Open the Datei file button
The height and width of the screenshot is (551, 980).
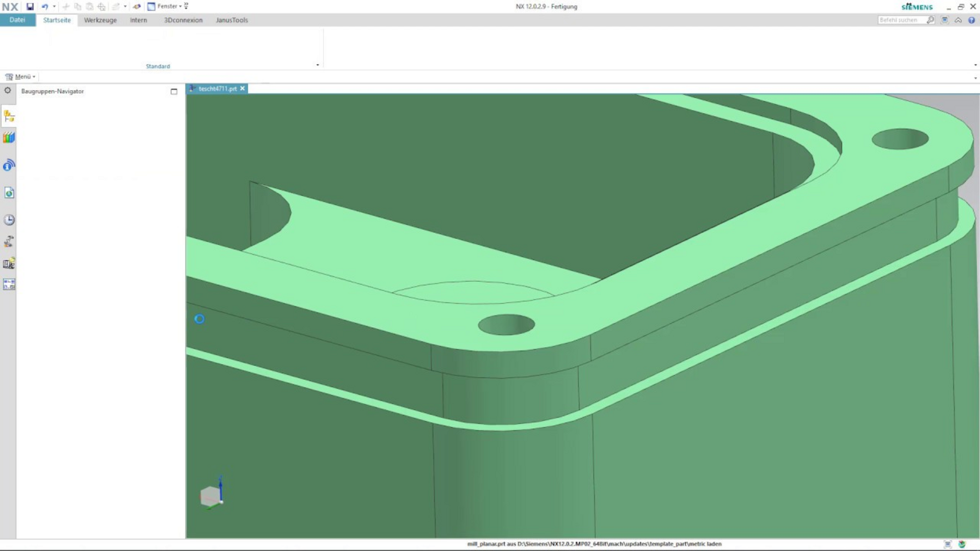(18, 20)
